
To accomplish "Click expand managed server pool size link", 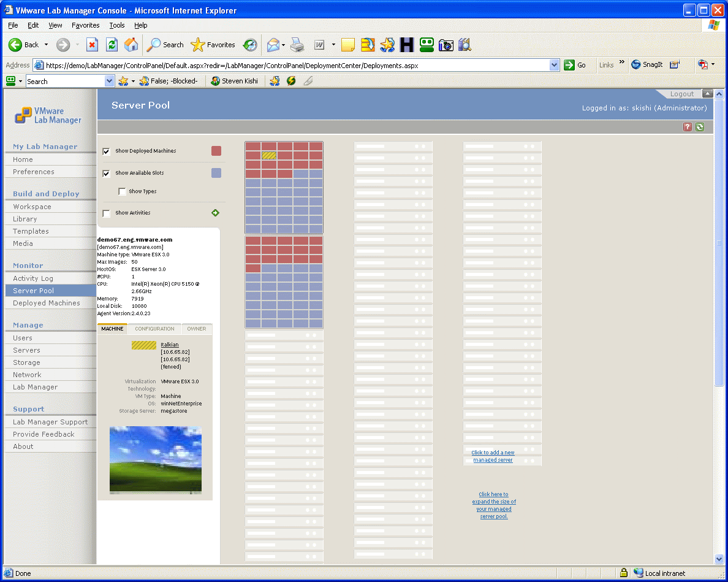I will click(494, 505).
